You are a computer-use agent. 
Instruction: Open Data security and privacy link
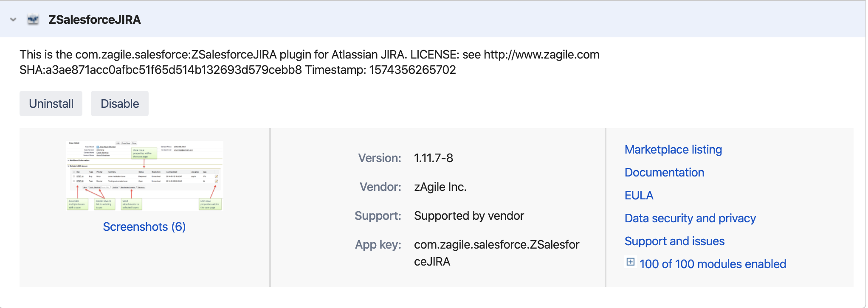(690, 218)
